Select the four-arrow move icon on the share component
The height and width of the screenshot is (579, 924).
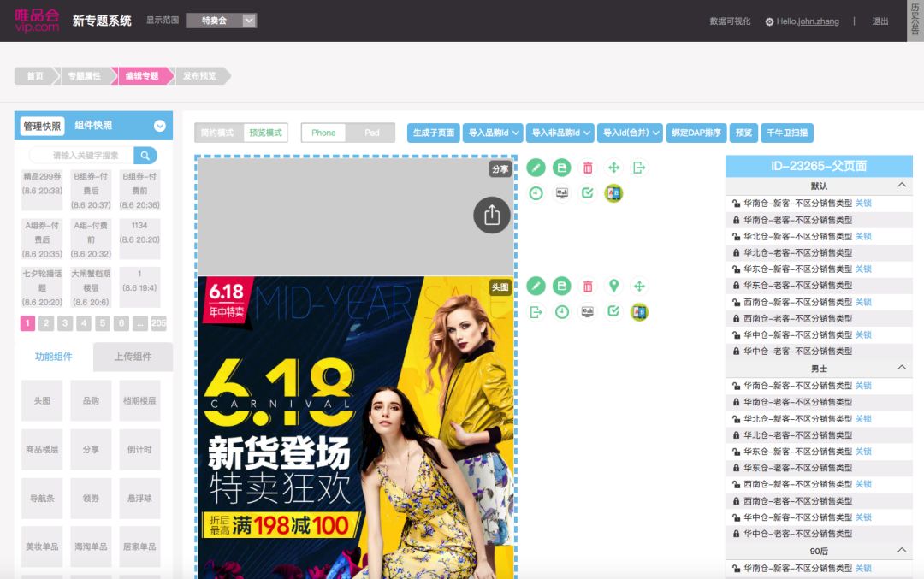613,168
